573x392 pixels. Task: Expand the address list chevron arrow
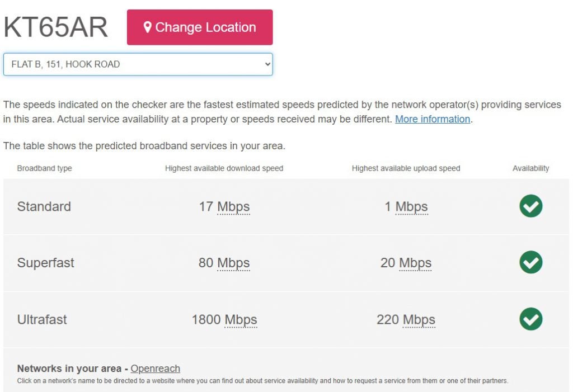[x=267, y=64]
